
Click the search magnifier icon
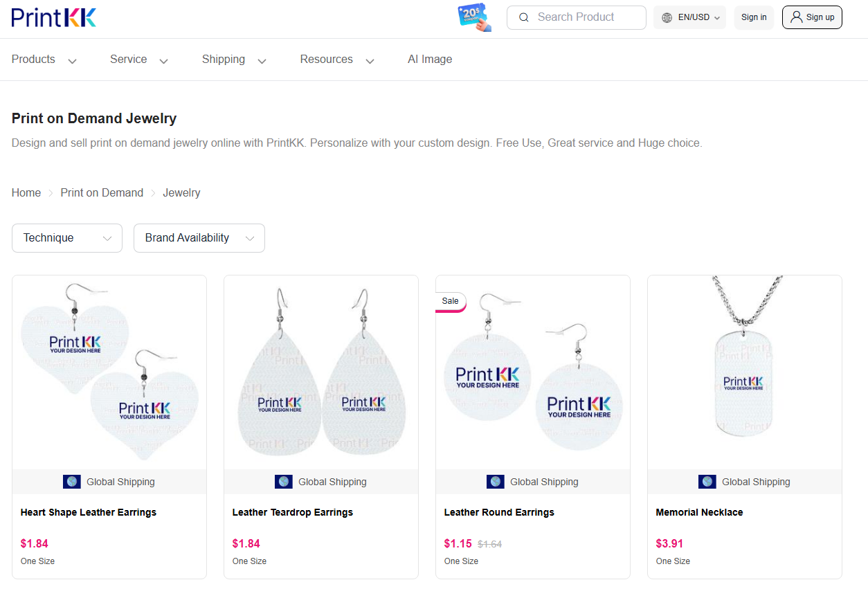[524, 17]
